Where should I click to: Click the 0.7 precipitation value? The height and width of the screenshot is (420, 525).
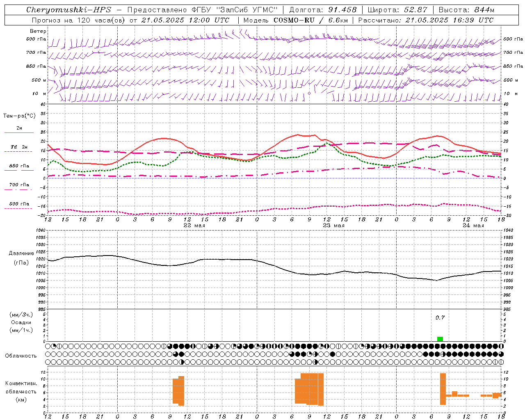(440, 317)
